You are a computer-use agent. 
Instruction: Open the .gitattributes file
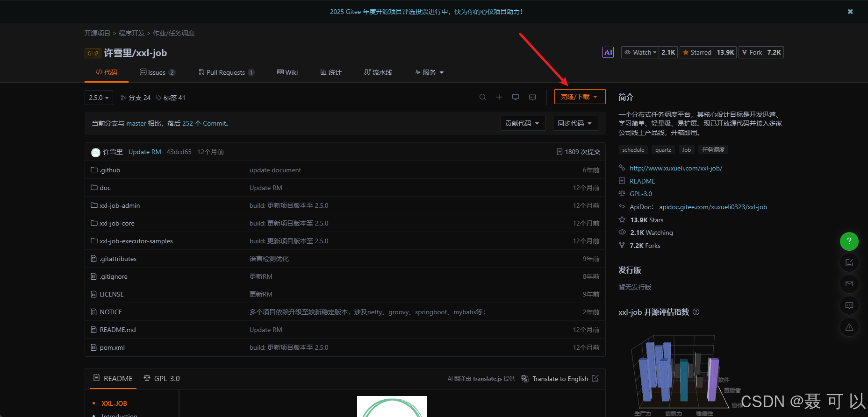(118, 259)
